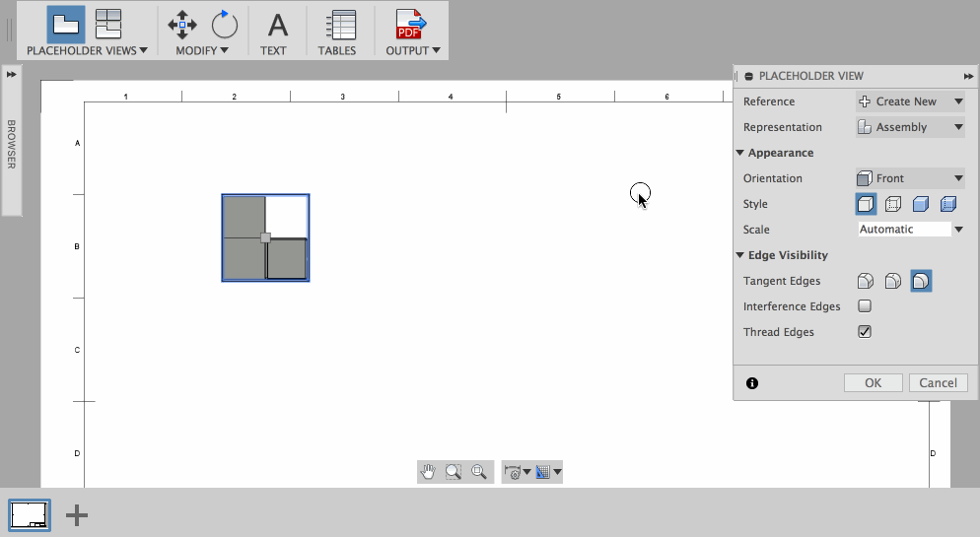This screenshot has height=537, width=980.
Task: Click the Scale Automatic input field
Action: pos(904,230)
